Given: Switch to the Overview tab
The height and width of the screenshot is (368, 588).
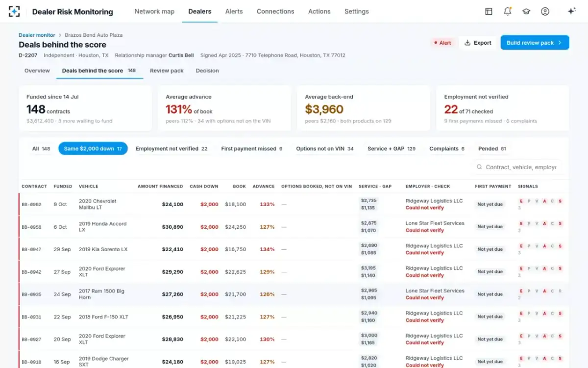Looking at the screenshot, I should tap(37, 71).
